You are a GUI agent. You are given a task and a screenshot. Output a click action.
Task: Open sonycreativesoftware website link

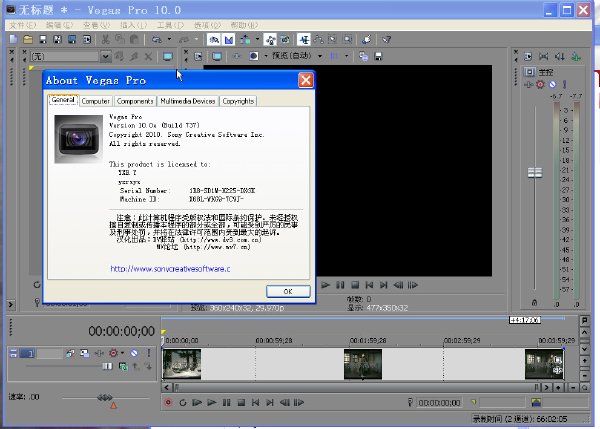coord(170,269)
